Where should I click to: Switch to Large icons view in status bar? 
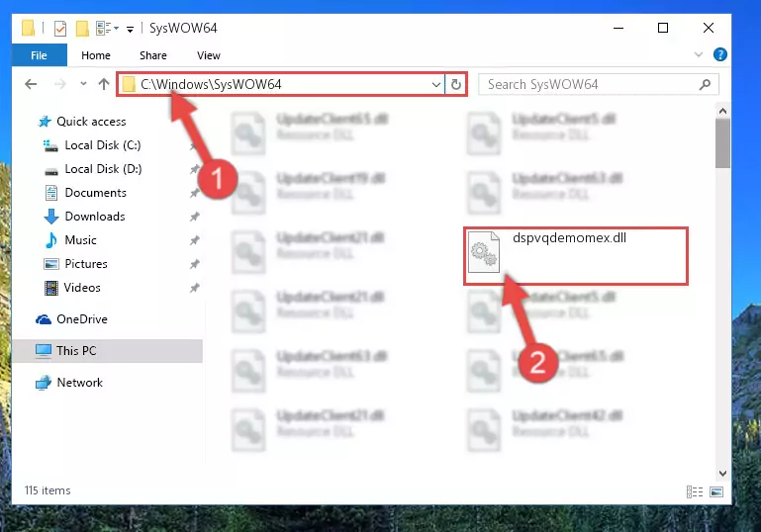[716, 491]
